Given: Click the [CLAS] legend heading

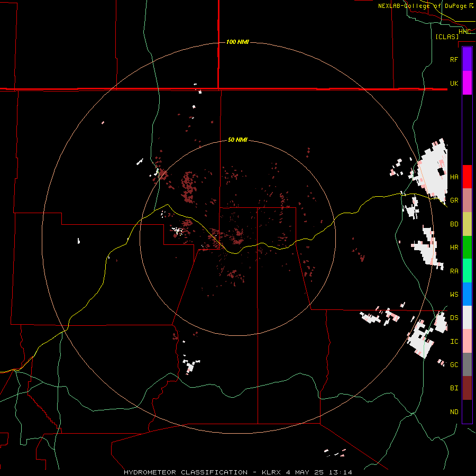Looking at the screenshot, I should 447,36.
